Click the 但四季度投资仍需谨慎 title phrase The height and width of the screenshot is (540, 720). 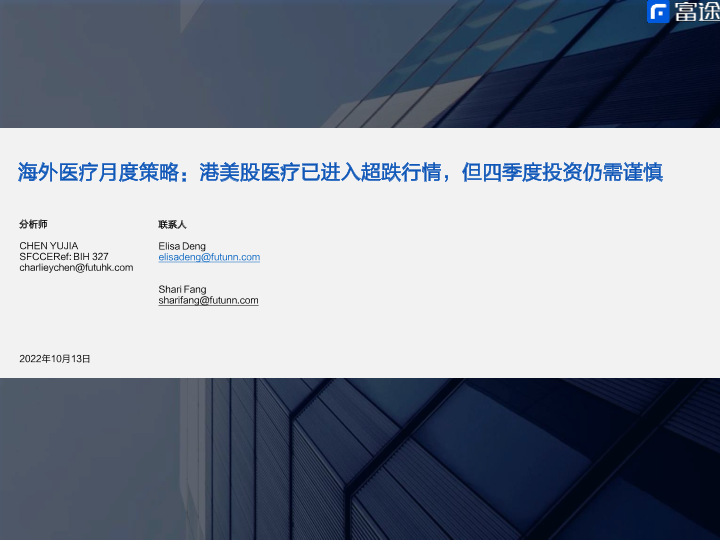(564, 173)
